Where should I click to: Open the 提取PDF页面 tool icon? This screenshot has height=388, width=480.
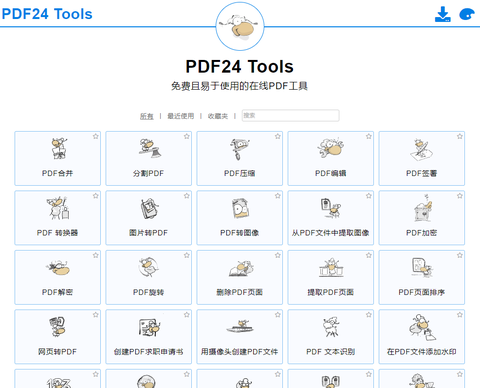point(331,267)
